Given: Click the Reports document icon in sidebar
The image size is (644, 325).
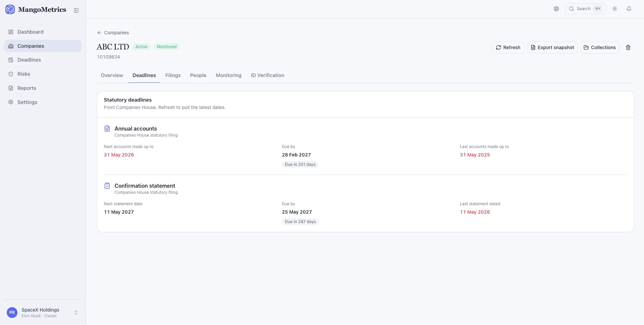Looking at the screenshot, I should click(11, 88).
